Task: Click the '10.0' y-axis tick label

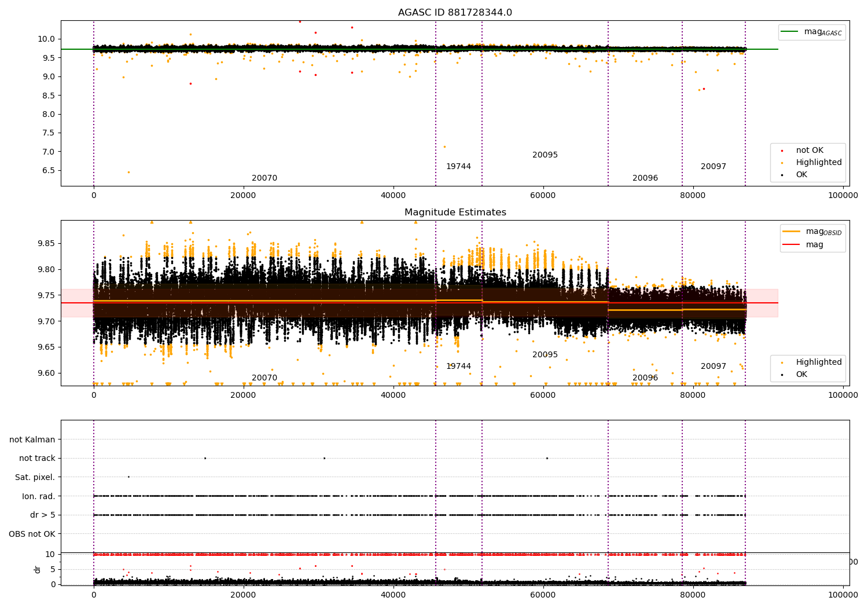Action: click(46, 39)
